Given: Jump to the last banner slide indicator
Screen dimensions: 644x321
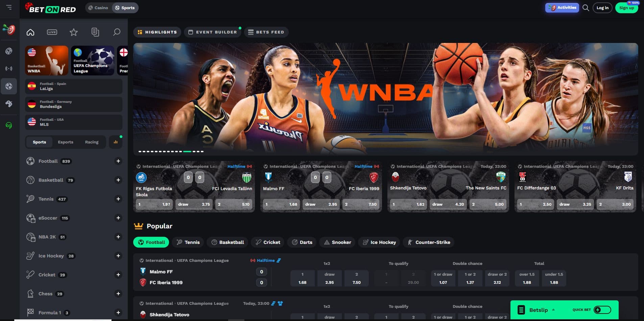Looking at the screenshot, I should 202,151.
